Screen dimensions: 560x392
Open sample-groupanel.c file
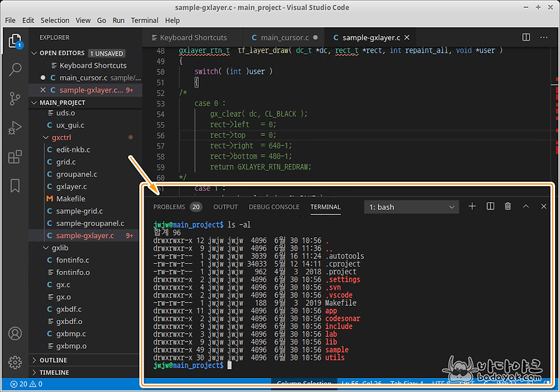(x=90, y=223)
